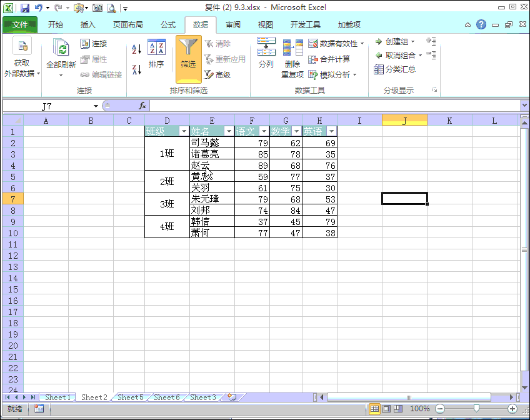Click Ungroup (取消组合) icon
The width and height of the screenshot is (530, 420).
click(x=379, y=55)
